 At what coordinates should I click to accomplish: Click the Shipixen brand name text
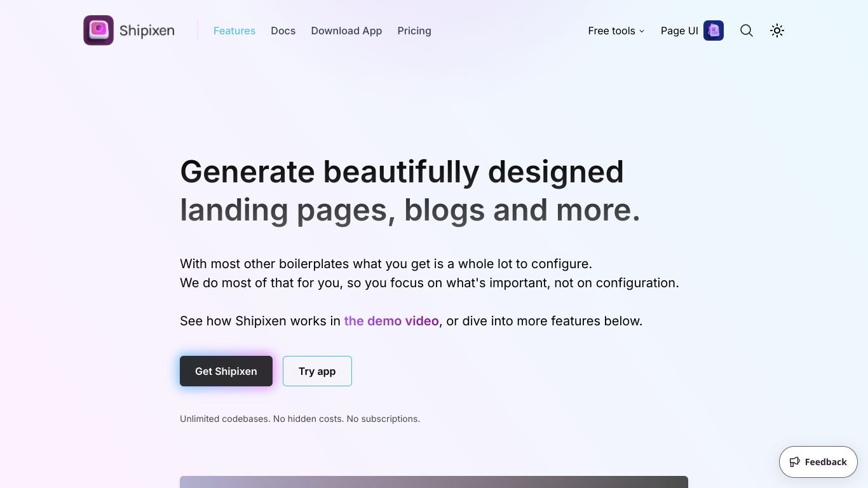click(x=147, y=30)
